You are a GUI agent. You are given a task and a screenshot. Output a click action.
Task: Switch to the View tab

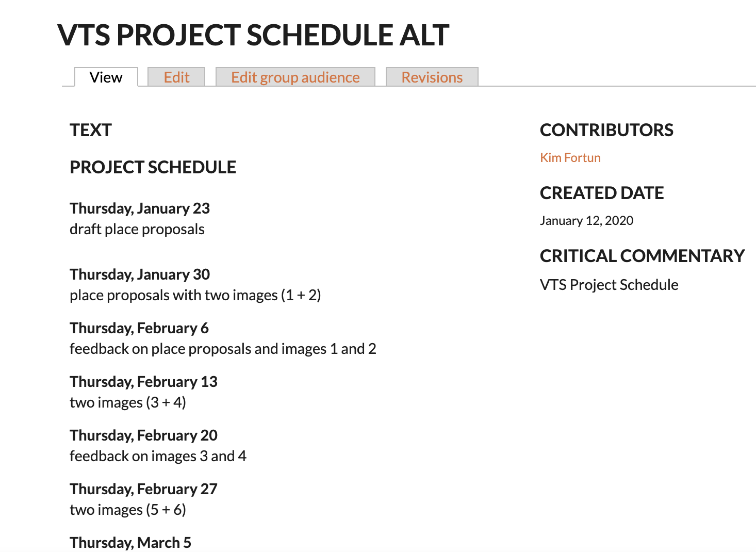106,77
